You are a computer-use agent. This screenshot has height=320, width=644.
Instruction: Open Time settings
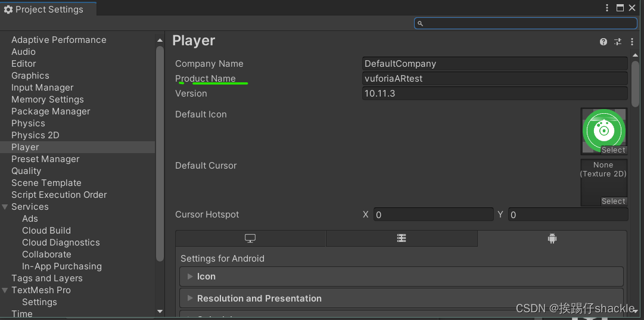22,314
